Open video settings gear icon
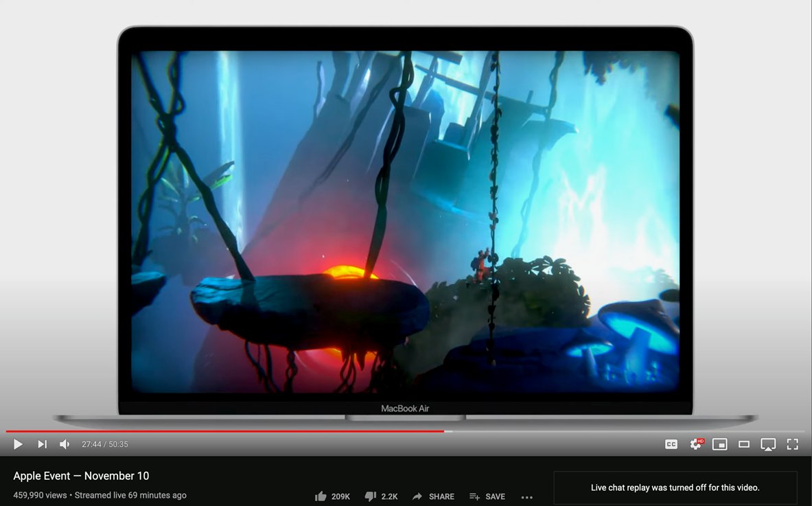 696,444
